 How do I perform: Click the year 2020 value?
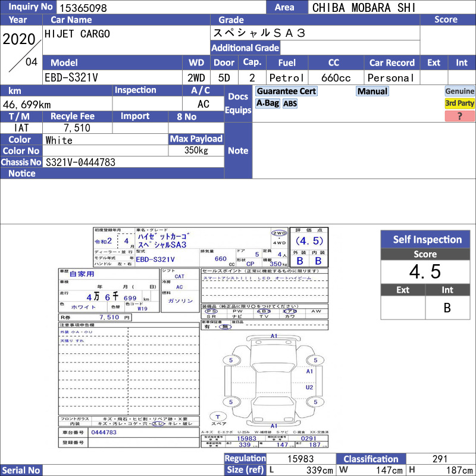(x=19, y=39)
